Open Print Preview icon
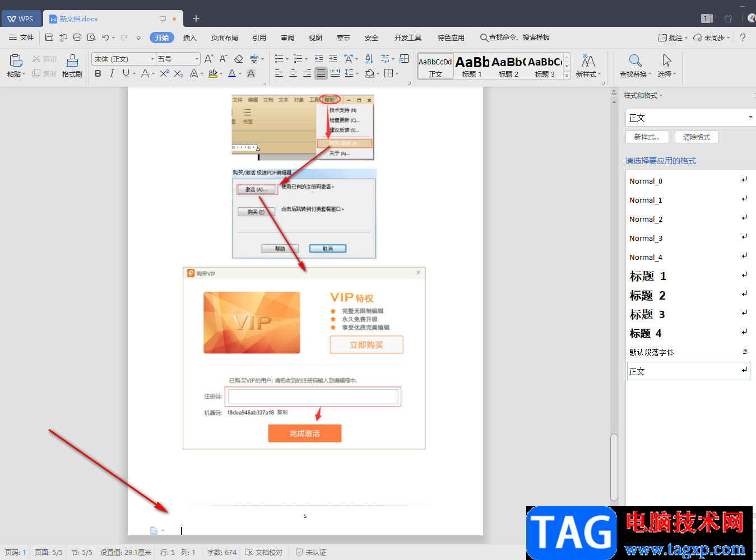 click(91, 38)
